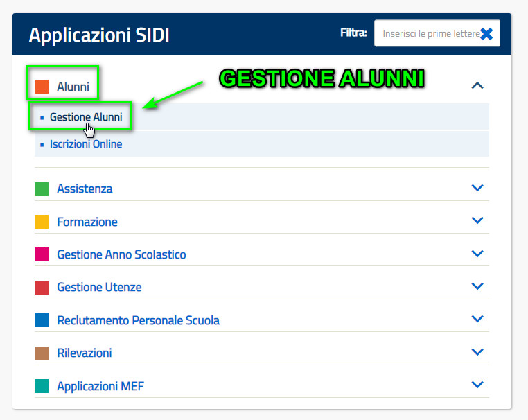Expand the Gestione Anno Scolastico chevron
Viewport: 528px width, 420px height.
(477, 253)
